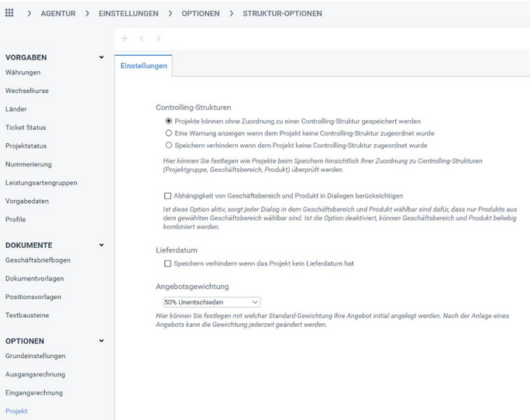Open Textbausteine in sidebar

click(x=26, y=315)
